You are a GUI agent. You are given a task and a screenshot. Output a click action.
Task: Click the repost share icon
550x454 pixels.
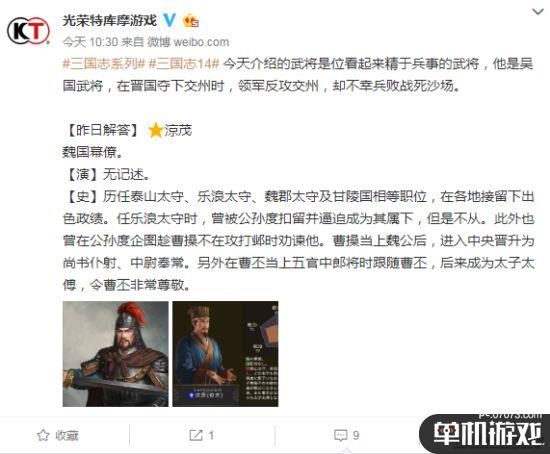pos(196,435)
